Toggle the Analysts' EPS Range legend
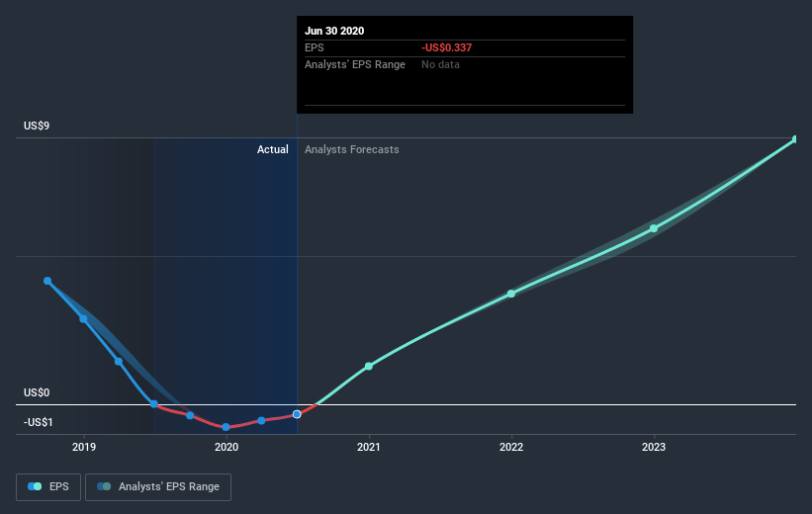812x514 pixels. (158, 486)
